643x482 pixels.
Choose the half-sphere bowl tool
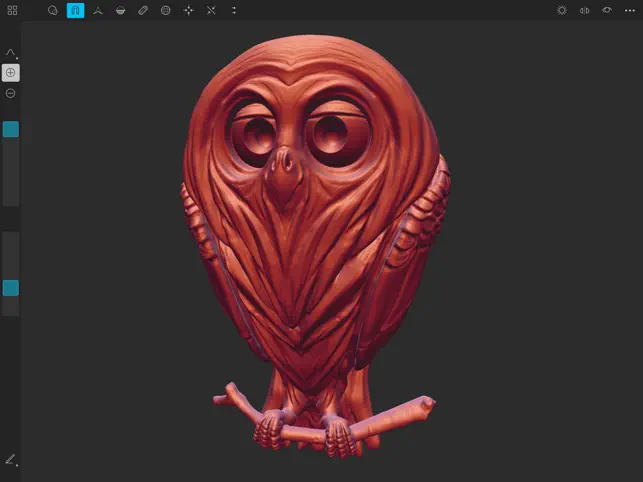point(121,11)
